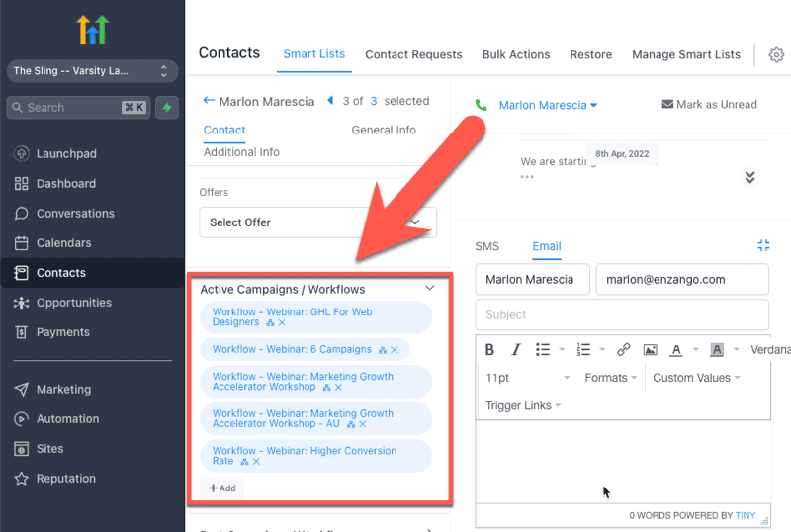The height and width of the screenshot is (532, 791).
Task: Click the green lightning bolt quick action icon
Action: pos(166,107)
